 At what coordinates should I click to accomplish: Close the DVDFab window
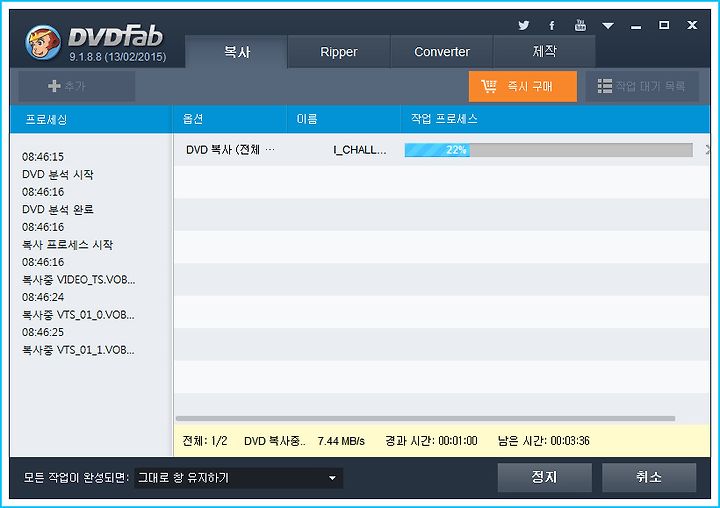pyautogui.click(x=692, y=25)
